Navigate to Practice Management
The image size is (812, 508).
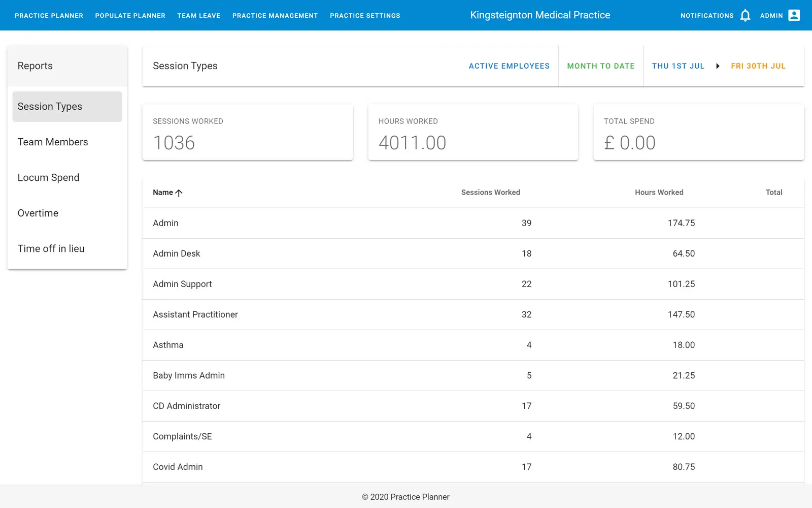(275, 16)
